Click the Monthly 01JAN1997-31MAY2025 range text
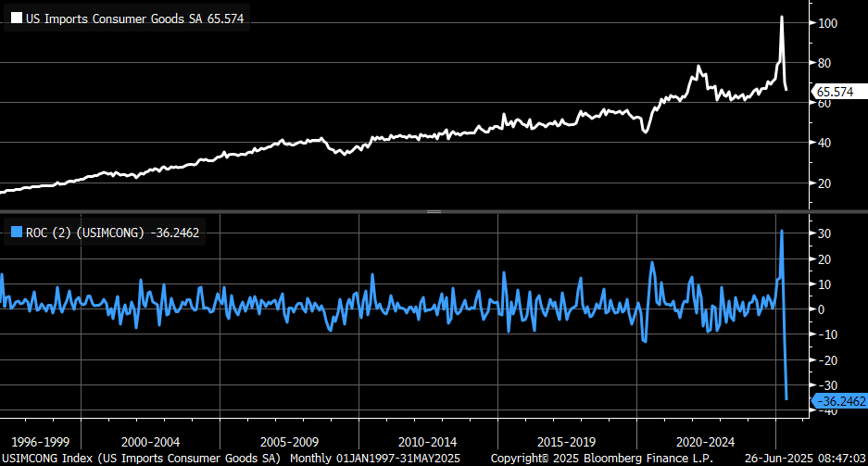The height and width of the screenshot is (466, 868). (375, 459)
